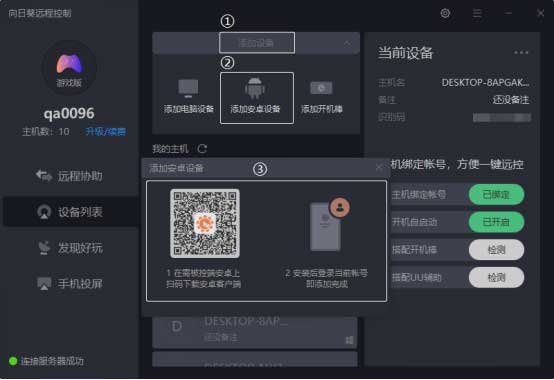Click the 手机投屏 screen-cast icon
Viewport: 554px width, 380px height.
(x=44, y=283)
